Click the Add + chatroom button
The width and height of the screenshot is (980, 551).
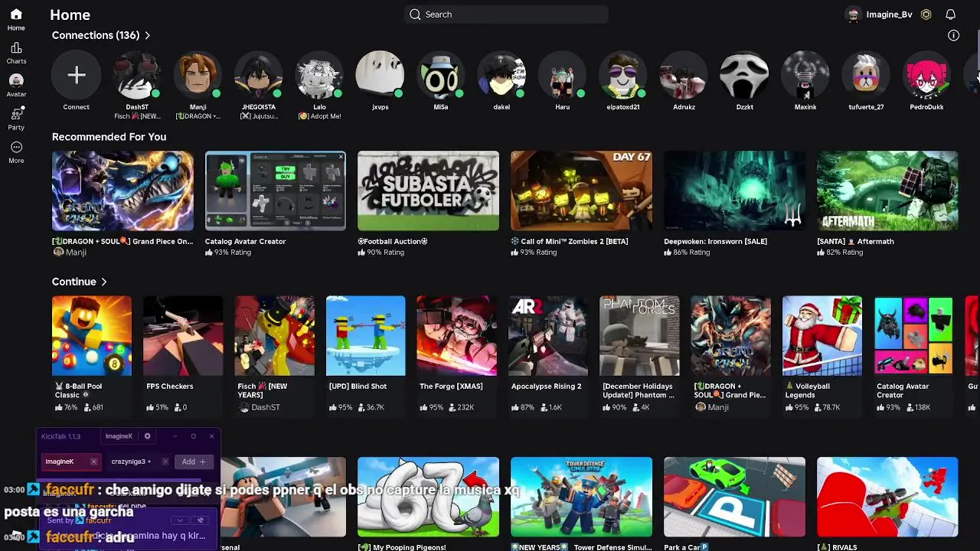(194, 461)
